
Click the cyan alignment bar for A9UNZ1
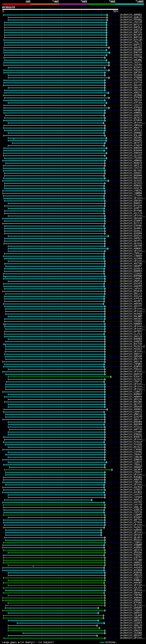coord(55,410)
